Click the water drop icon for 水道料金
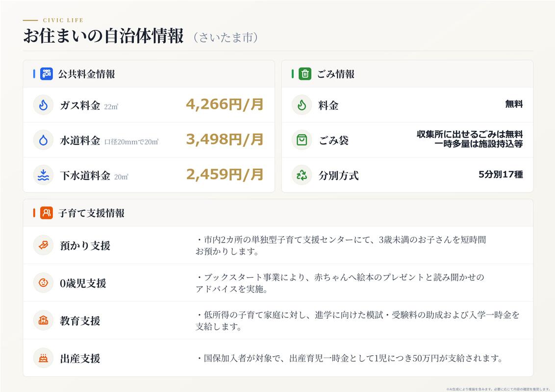This screenshot has height=392, width=555. (x=43, y=140)
